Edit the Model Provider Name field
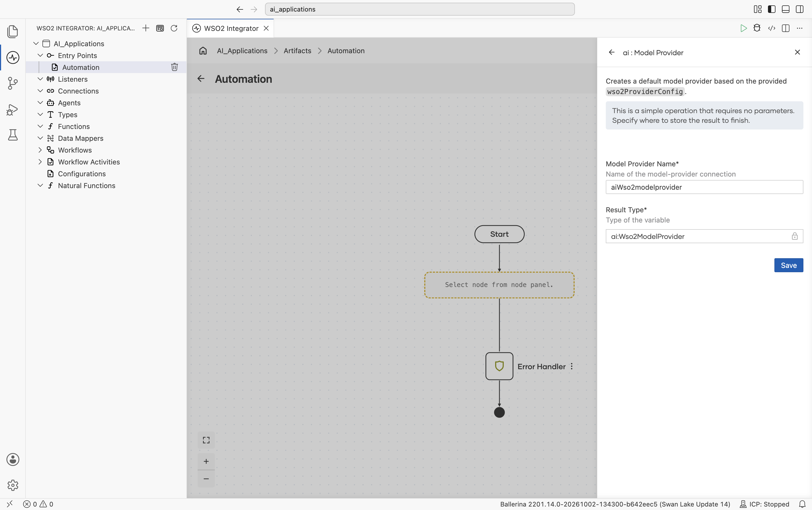Screen dimensions: 812x510 point(704,187)
